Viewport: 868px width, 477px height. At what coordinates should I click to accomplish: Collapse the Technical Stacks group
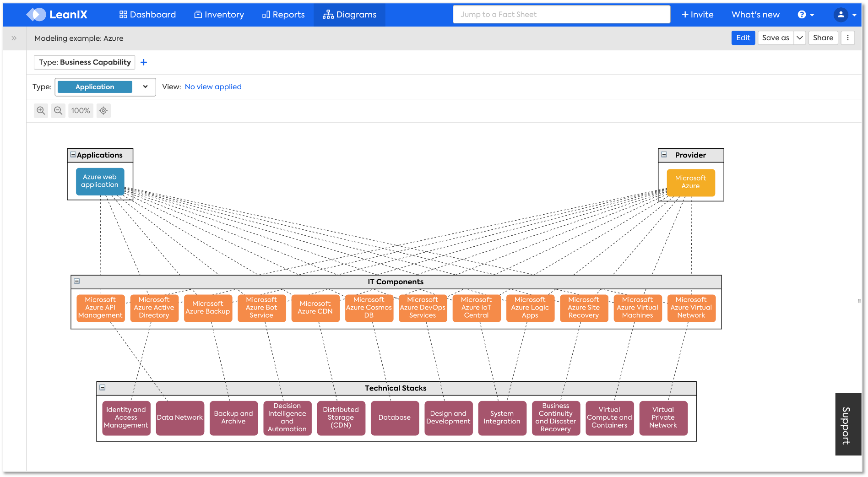tap(103, 388)
